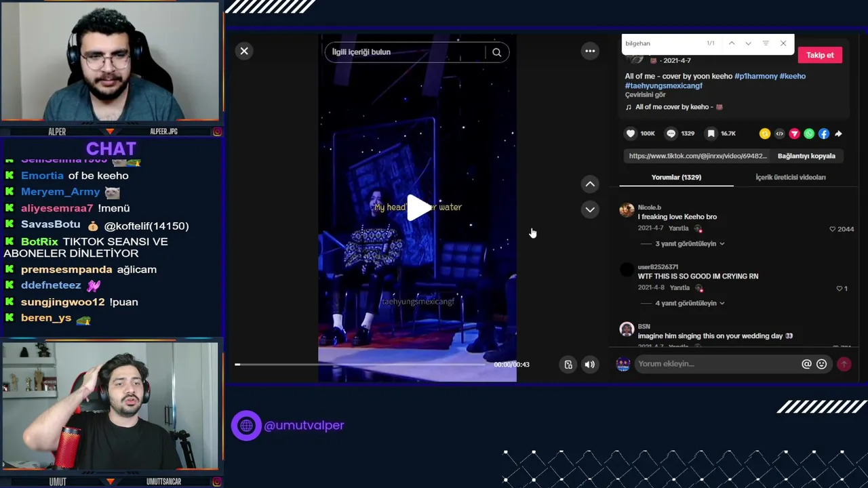This screenshot has width=868, height=488.
Task: Click the find bar text 'bilgehan'
Action: (637, 43)
